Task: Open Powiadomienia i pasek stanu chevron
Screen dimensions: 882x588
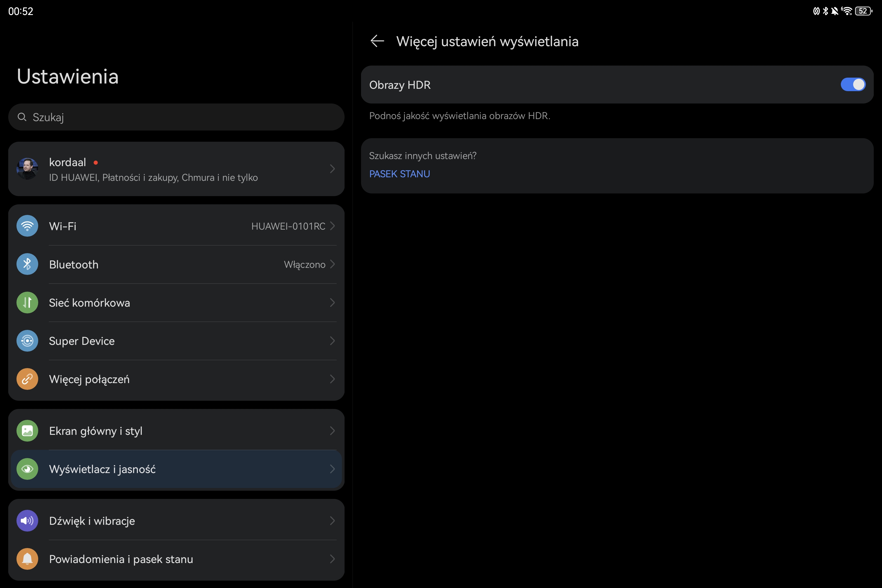Action: pyautogui.click(x=332, y=559)
